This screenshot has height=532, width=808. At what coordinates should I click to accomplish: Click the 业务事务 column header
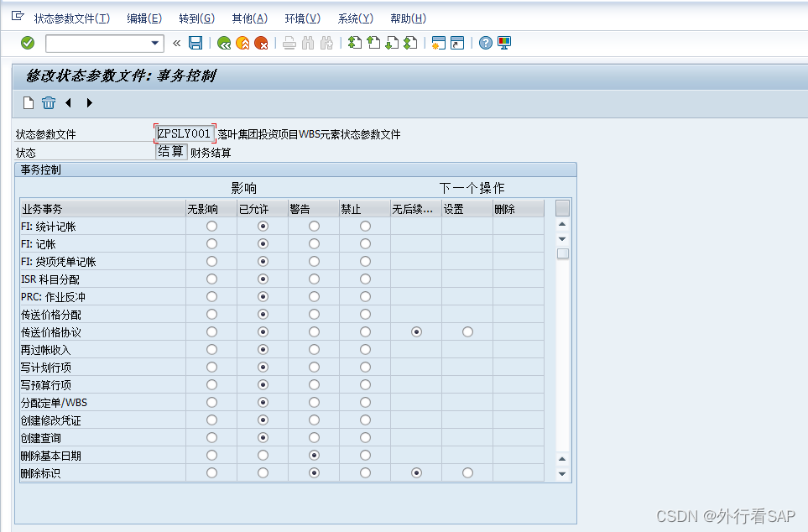click(x=102, y=209)
